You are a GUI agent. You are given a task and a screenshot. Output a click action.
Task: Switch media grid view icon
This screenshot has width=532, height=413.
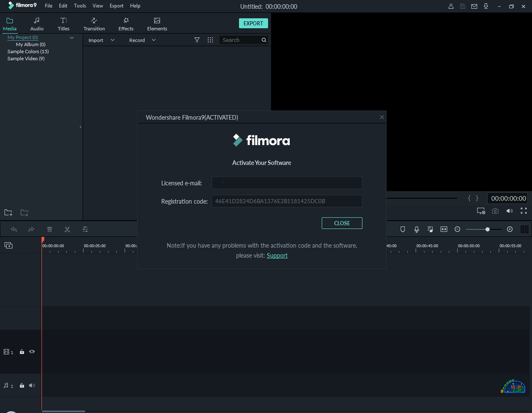pos(210,40)
